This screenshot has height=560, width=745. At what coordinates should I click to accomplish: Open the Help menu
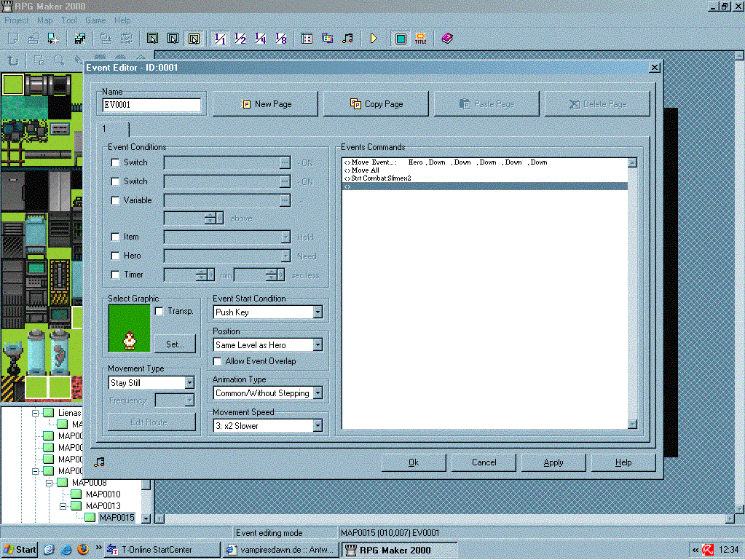122,20
